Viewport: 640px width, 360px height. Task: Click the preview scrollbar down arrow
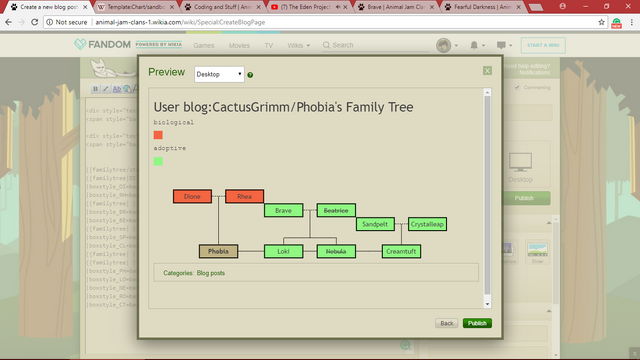(x=487, y=304)
